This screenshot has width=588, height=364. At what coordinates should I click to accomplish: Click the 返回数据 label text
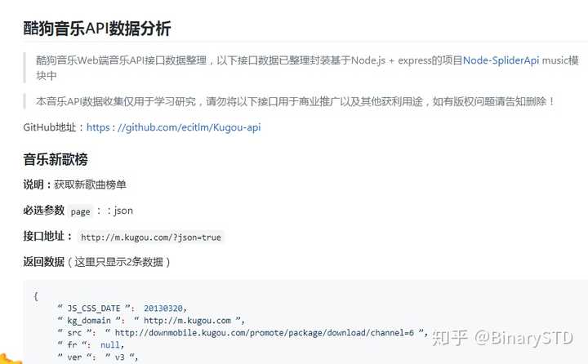click(44, 262)
